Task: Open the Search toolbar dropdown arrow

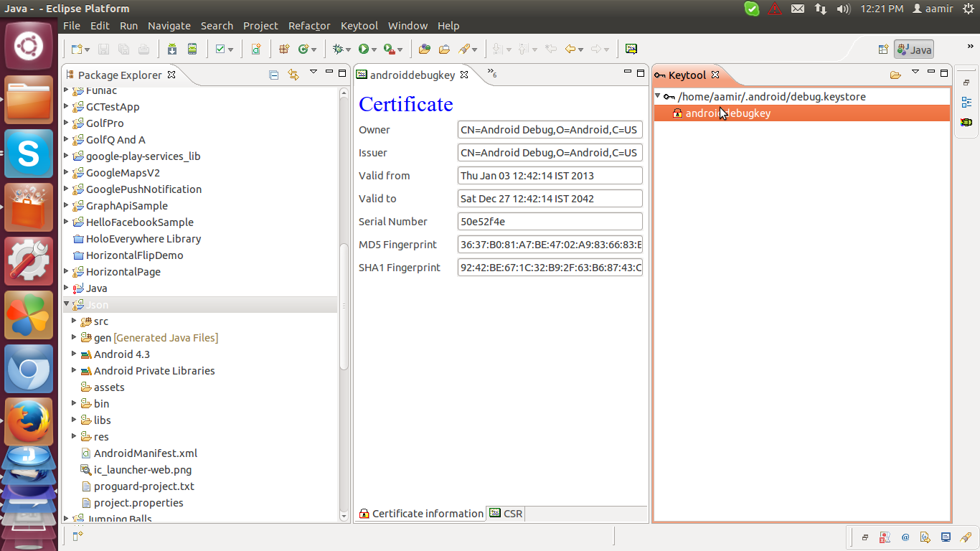Action: coord(475,50)
